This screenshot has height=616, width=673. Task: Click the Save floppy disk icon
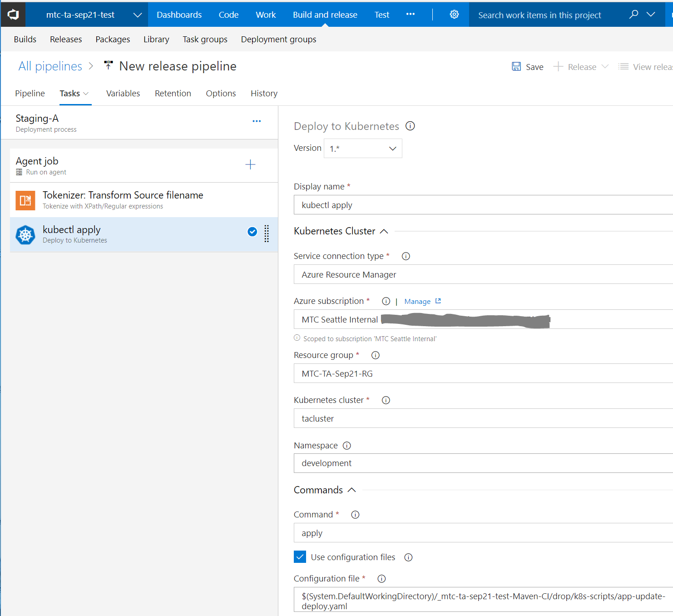tap(516, 67)
